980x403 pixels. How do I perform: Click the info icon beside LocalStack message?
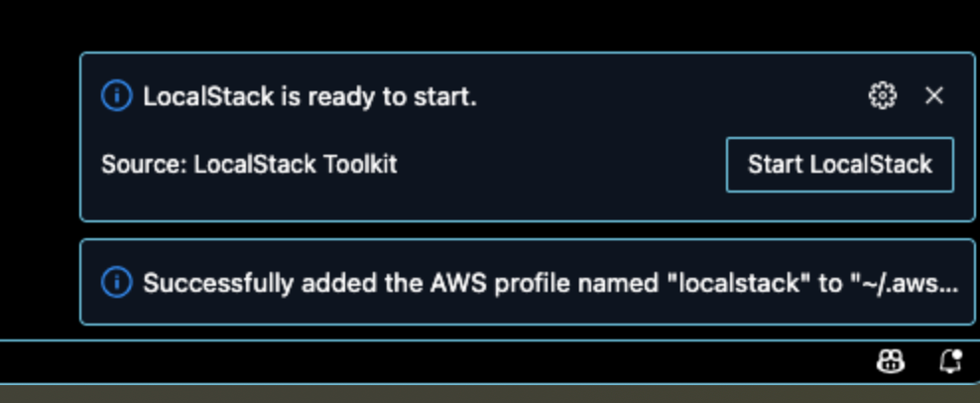116,96
